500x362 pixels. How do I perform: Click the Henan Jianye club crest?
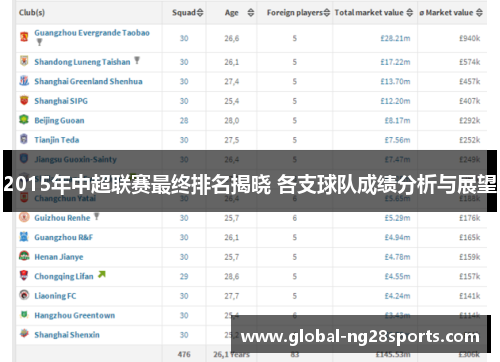pyautogui.click(x=24, y=256)
